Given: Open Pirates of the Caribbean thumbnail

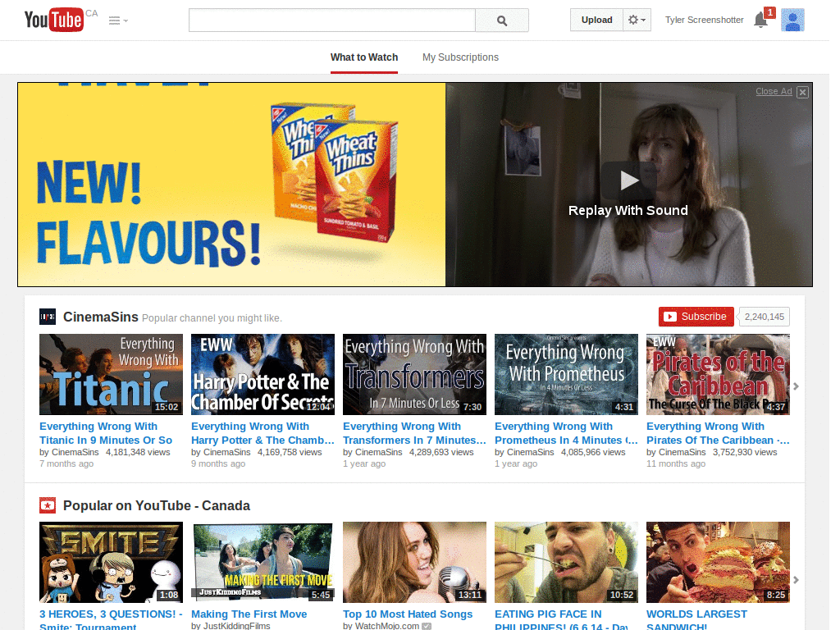Looking at the screenshot, I should (x=718, y=374).
